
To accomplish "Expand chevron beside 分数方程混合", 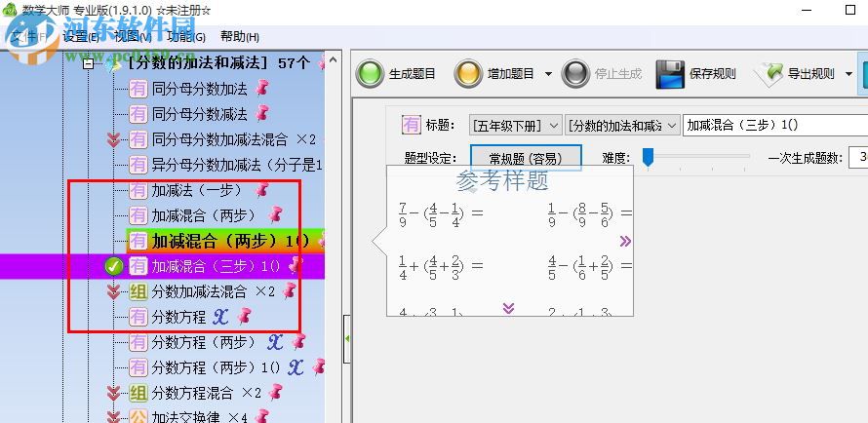I will 113,394.
